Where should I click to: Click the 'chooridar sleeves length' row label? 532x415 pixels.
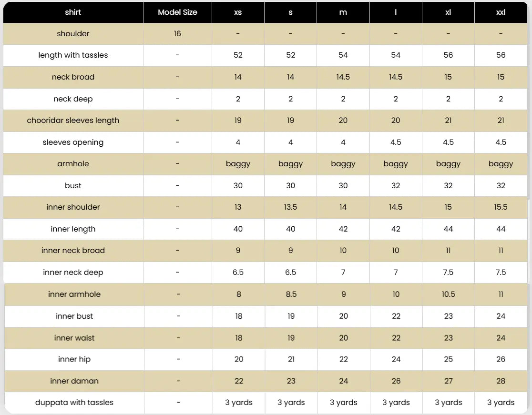pos(73,121)
